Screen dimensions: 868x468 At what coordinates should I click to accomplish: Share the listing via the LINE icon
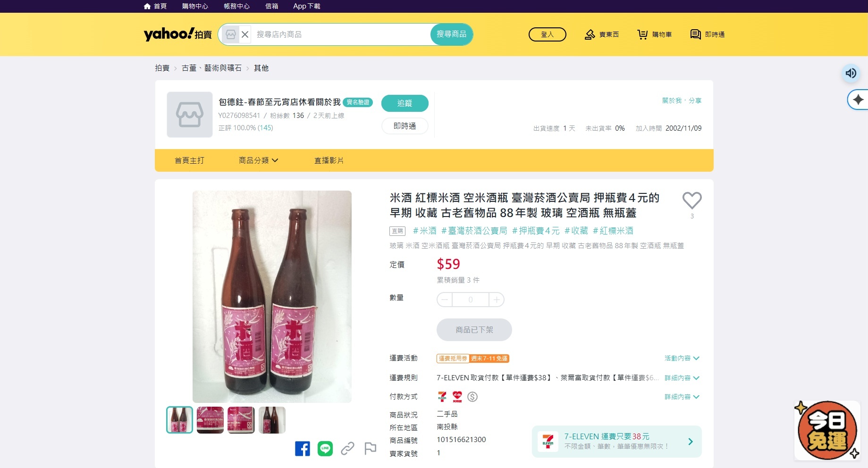tap(325, 449)
